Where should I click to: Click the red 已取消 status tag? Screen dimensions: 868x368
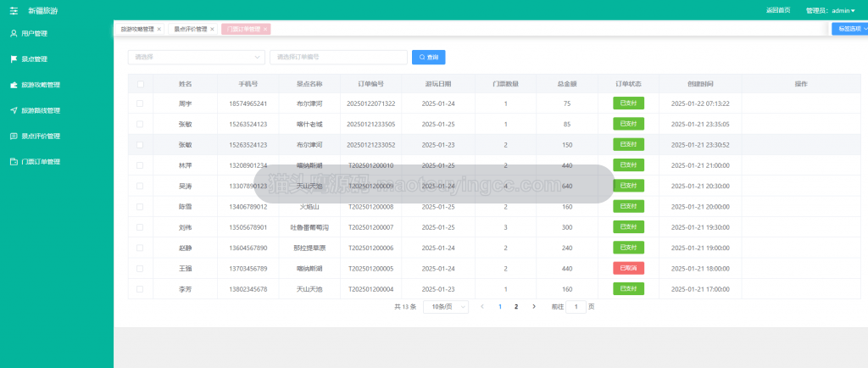click(x=628, y=268)
